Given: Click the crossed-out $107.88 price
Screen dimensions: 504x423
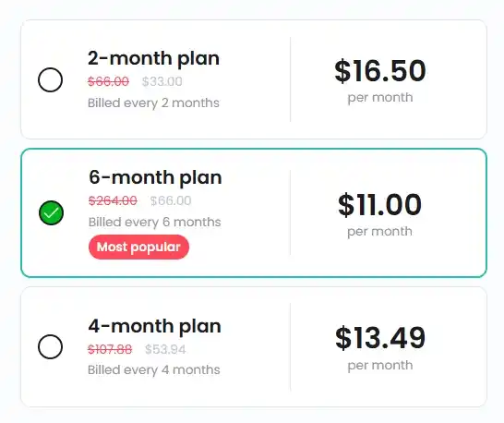Looking at the screenshot, I should click(110, 349).
